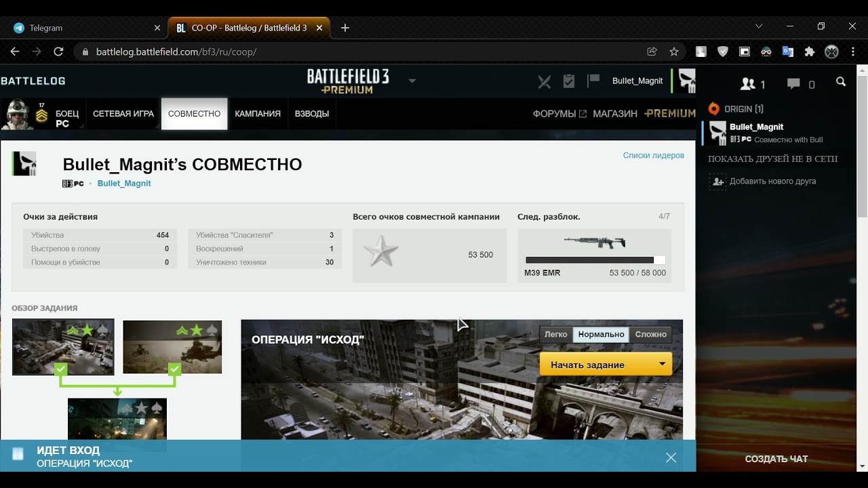Screen dimensions: 868x488
Task: Click the sidebar search magnifier
Action: pyautogui.click(x=841, y=82)
